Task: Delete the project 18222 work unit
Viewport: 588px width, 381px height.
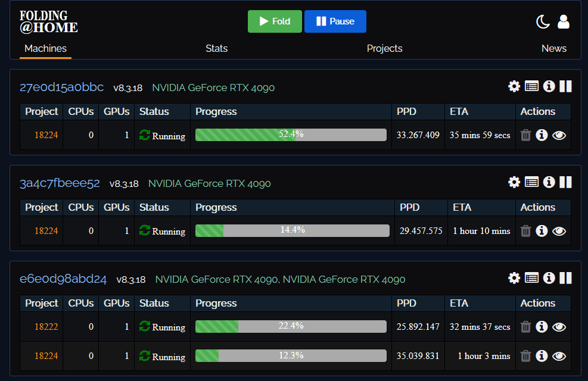Action: pos(526,327)
